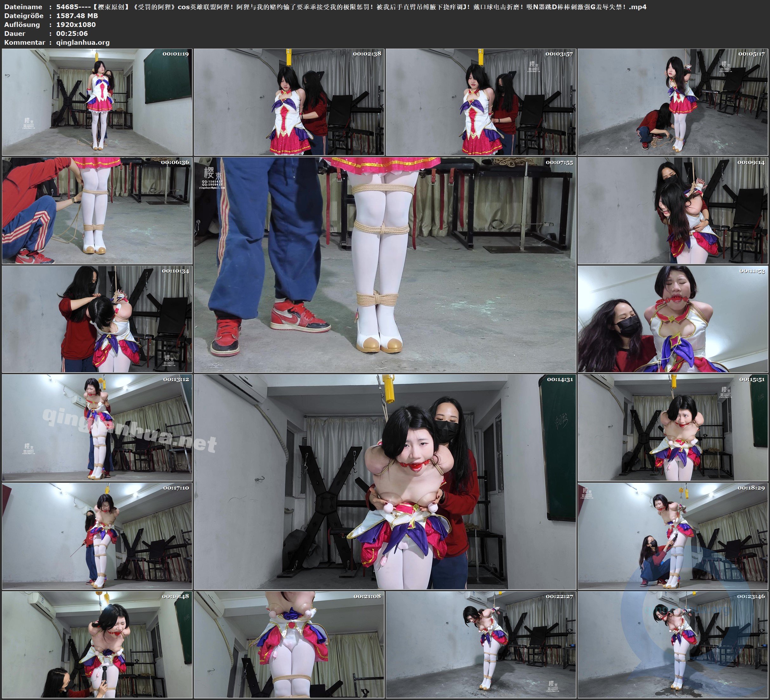The height and width of the screenshot is (700, 770).
Task: Open the frame marked 00:22:27
Action: [481, 644]
